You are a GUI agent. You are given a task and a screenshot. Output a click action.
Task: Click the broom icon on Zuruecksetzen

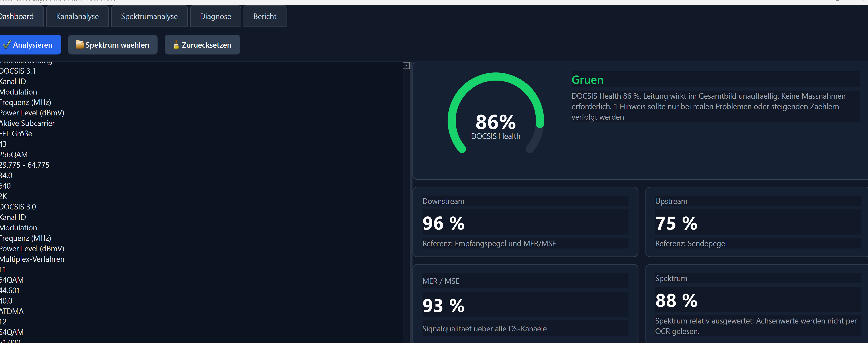click(x=176, y=45)
